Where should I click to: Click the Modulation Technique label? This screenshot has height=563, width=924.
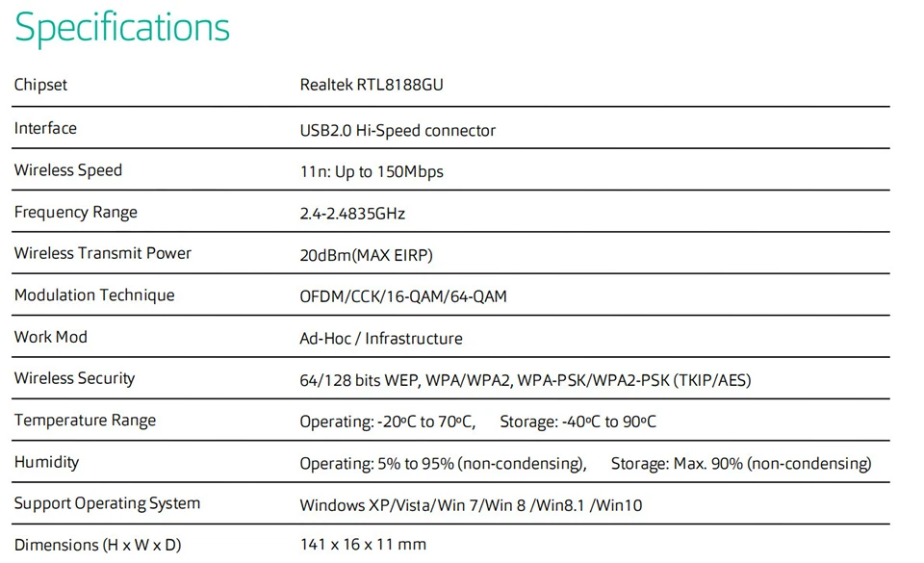point(94,295)
